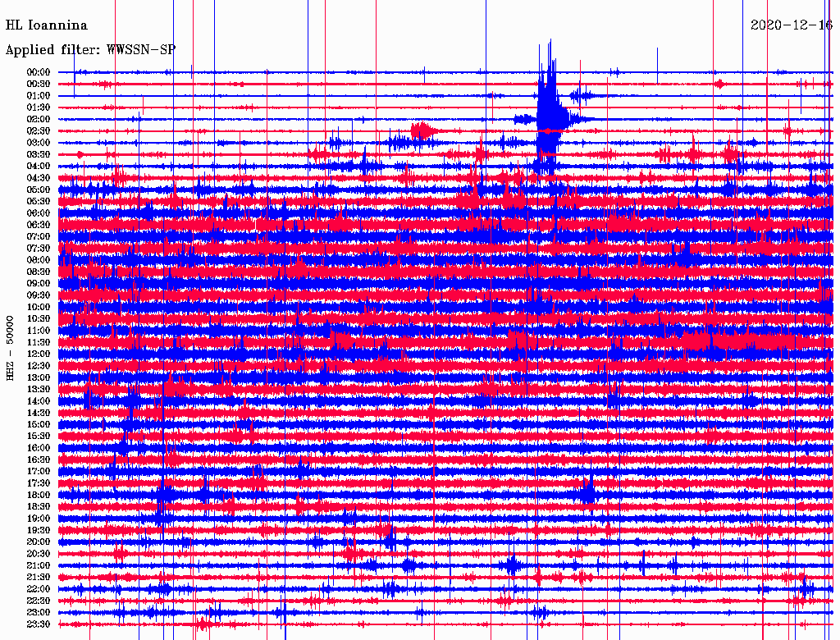Select the 21:00 time row label
The image size is (840, 640).
tap(39, 565)
